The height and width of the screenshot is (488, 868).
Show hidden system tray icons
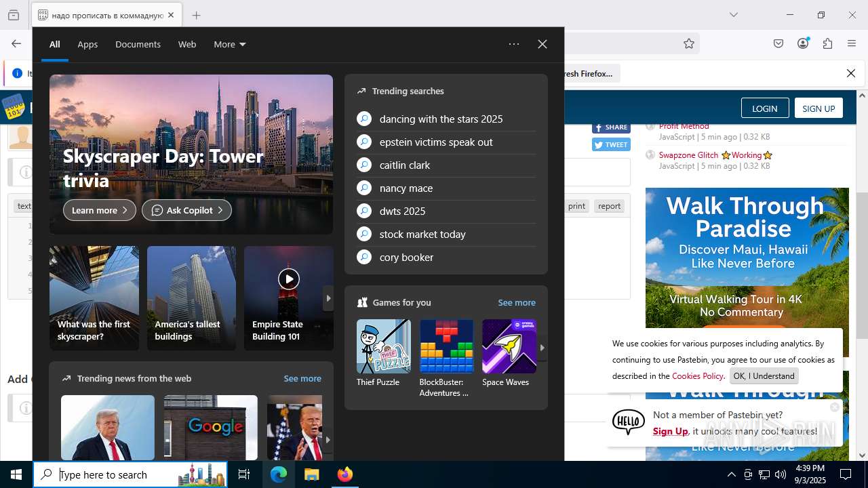point(731,474)
